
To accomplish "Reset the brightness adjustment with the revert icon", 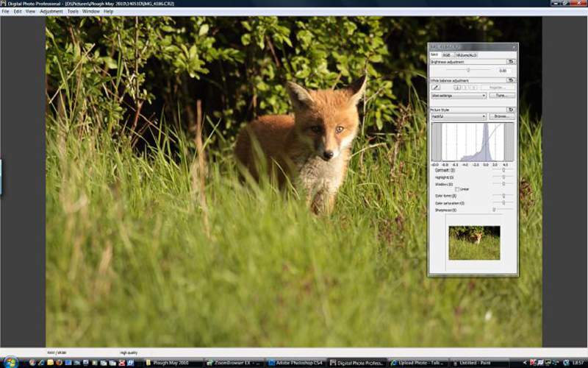I will pyautogui.click(x=511, y=62).
